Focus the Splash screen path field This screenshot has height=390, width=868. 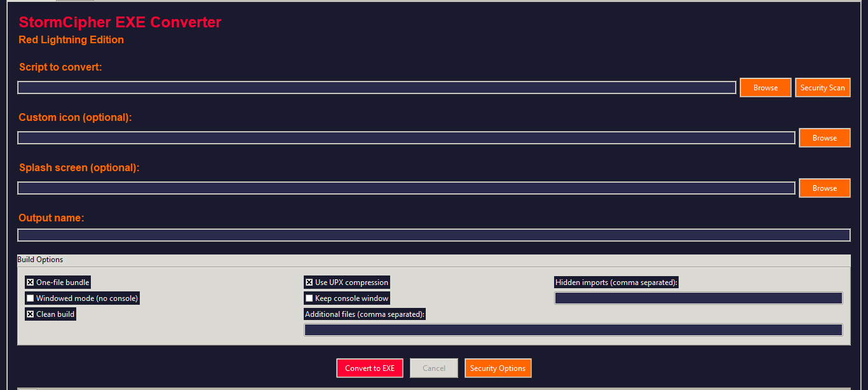(x=405, y=188)
